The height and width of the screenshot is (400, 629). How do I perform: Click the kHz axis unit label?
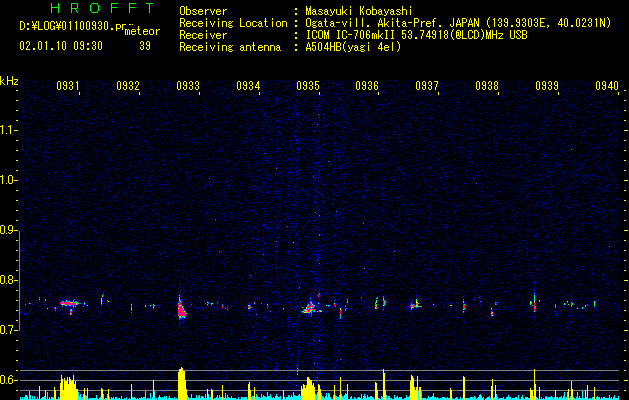[9, 81]
